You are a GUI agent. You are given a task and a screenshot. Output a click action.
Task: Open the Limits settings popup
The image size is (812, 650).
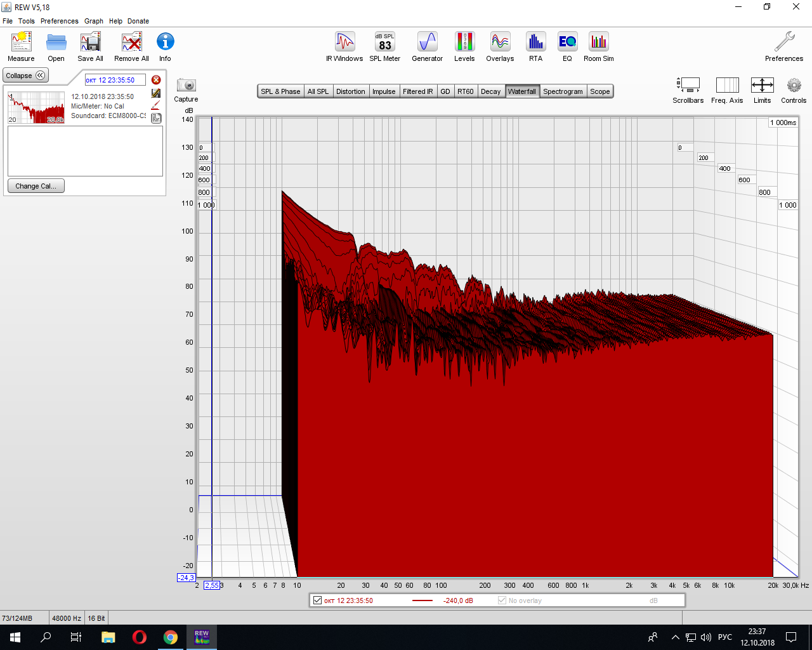coord(762,85)
